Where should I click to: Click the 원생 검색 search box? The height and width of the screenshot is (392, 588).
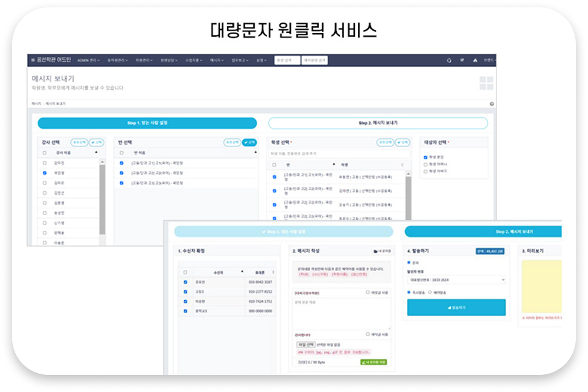click(x=287, y=60)
